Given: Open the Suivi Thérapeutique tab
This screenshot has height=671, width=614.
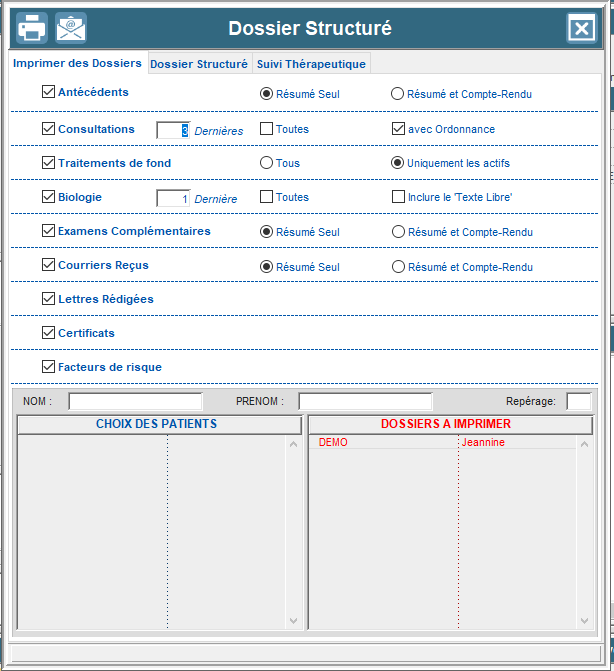Looking at the screenshot, I should 311,64.
